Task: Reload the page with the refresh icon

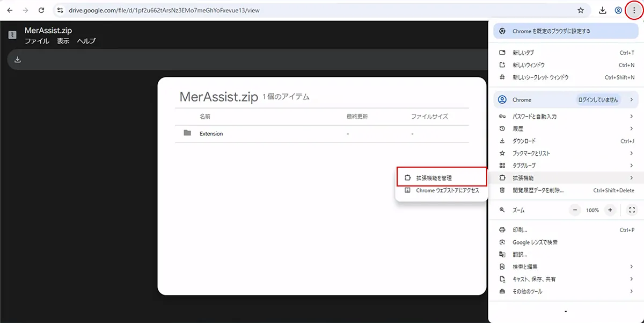Action: 41,10
